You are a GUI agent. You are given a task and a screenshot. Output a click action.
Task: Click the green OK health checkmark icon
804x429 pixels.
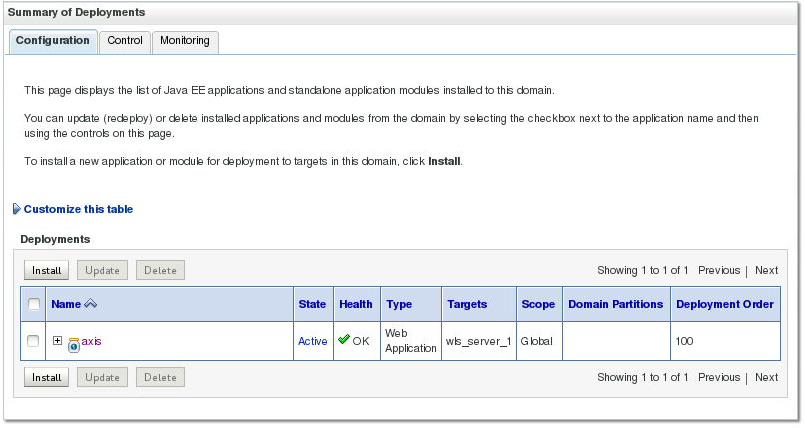[344, 339]
